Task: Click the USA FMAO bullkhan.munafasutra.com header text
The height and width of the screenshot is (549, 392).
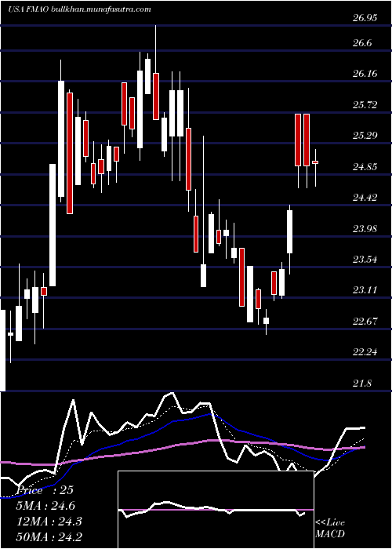Action: [x=79, y=9]
